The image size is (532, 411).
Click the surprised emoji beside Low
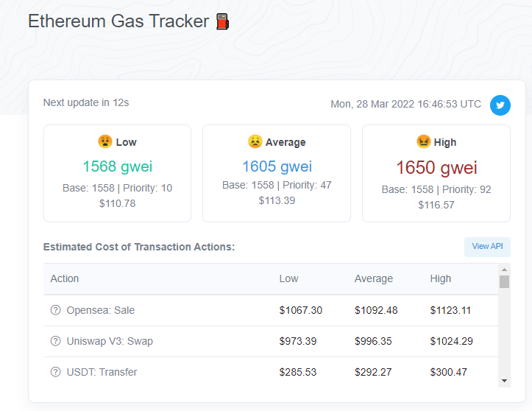[x=105, y=141]
